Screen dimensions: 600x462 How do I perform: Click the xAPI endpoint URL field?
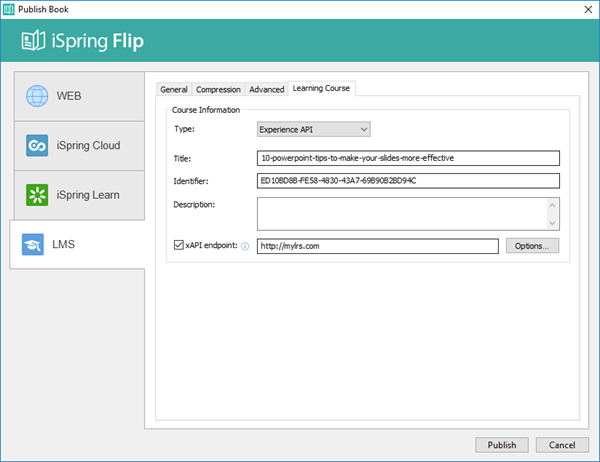click(x=378, y=246)
